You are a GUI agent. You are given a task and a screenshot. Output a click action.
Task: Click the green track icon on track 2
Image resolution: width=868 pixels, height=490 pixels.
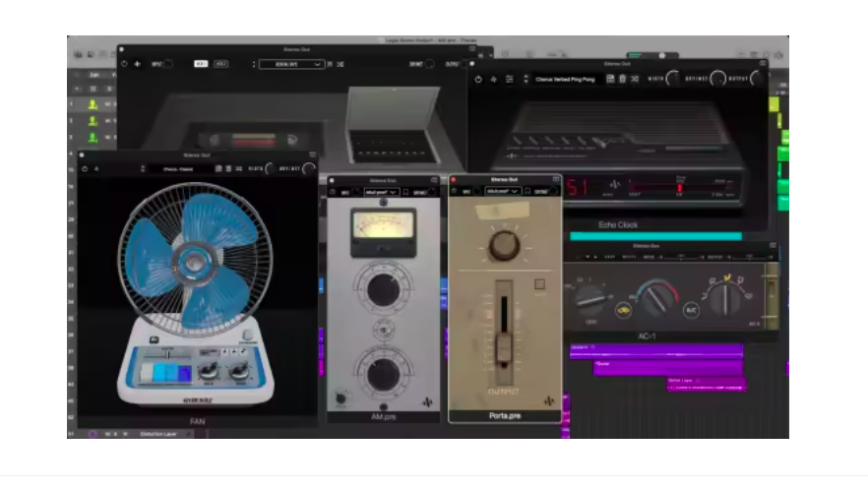point(93,120)
